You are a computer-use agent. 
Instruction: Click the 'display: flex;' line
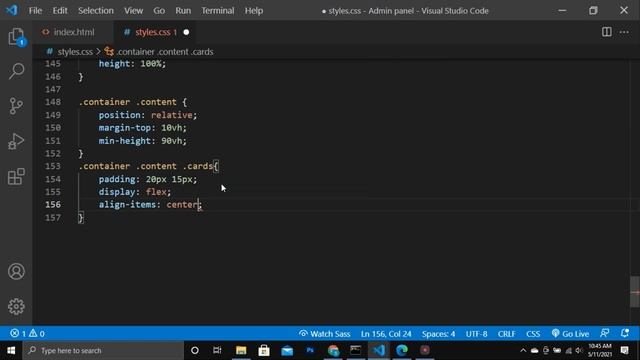tap(135, 192)
